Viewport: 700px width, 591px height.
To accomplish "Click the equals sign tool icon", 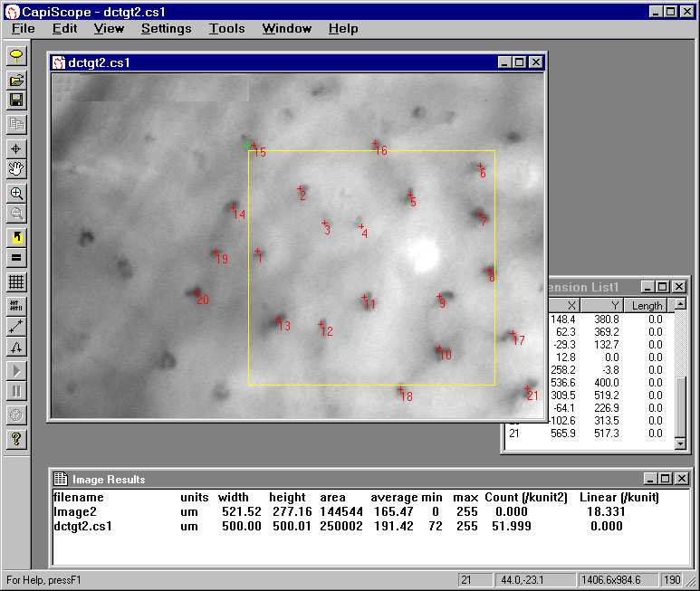I will pyautogui.click(x=16, y=257).
